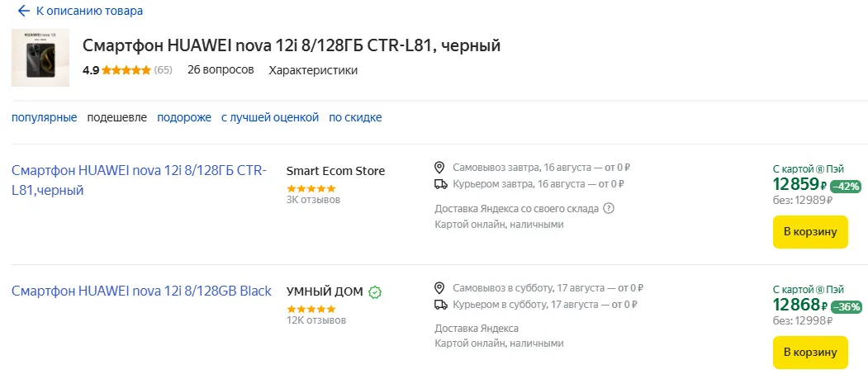This screenshot has width=868, height=379.
Task: Click the help icon near Yandex delivery
Action: (609, 208)
